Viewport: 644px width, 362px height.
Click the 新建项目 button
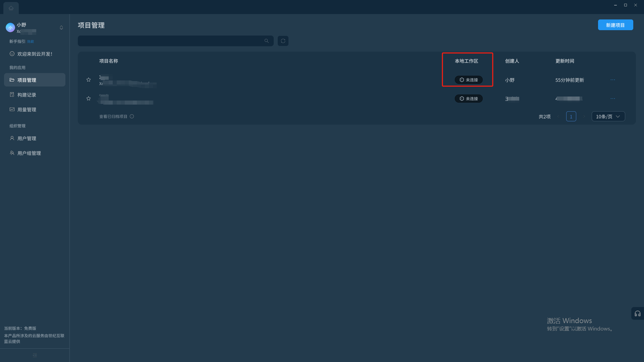[x=615, y=25]
